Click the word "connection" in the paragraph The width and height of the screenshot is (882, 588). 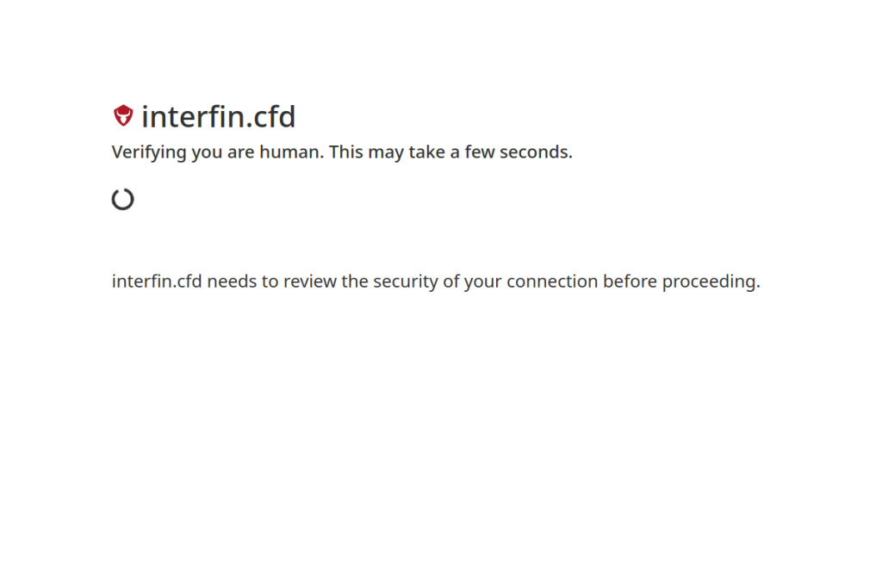[x=552, y=282]
